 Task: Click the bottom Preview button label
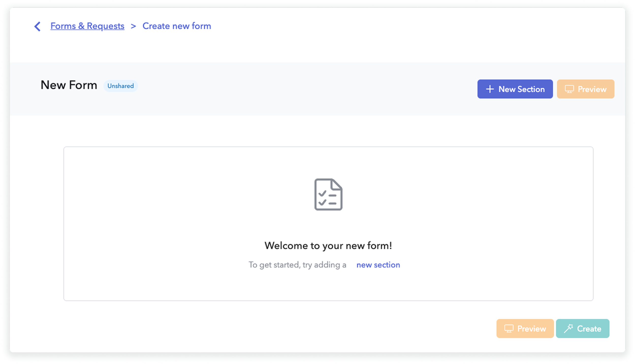[531, 329]
